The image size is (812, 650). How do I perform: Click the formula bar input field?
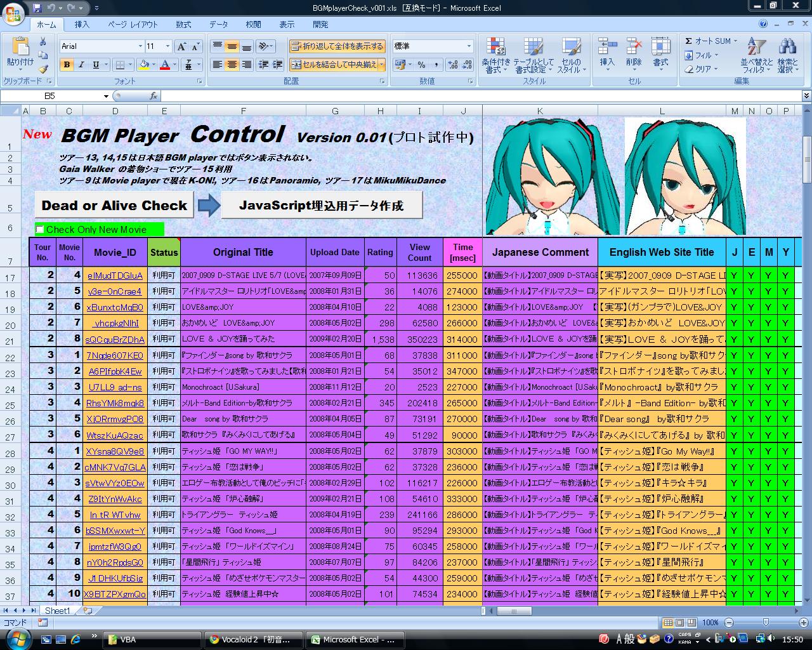[480, 96]
